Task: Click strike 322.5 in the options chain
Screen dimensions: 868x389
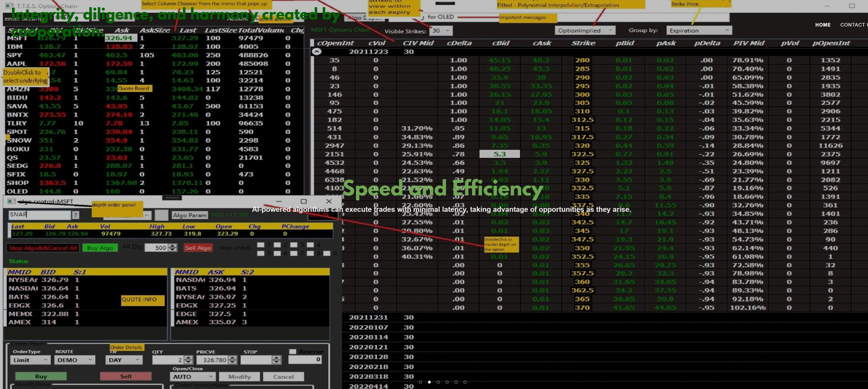Action: click(582, 154)
